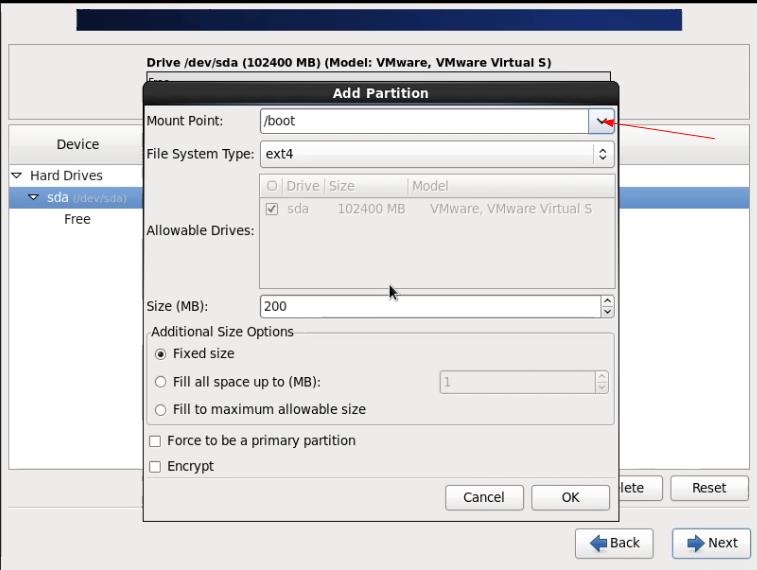Click the fill-up-to MB value field
The height and width of the screenshot is (570, 757).
[518, 382]
